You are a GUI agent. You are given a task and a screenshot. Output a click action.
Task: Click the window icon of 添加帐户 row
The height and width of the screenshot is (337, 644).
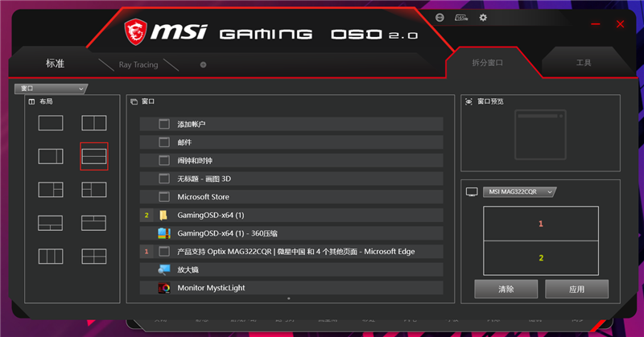pos(164,124)
